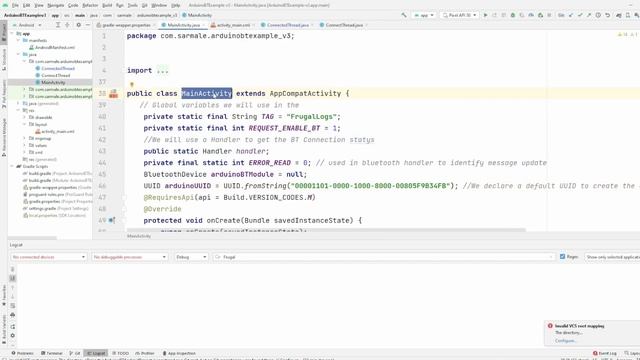
Task: Expand the folded import statement
Action: pos(162,70)
